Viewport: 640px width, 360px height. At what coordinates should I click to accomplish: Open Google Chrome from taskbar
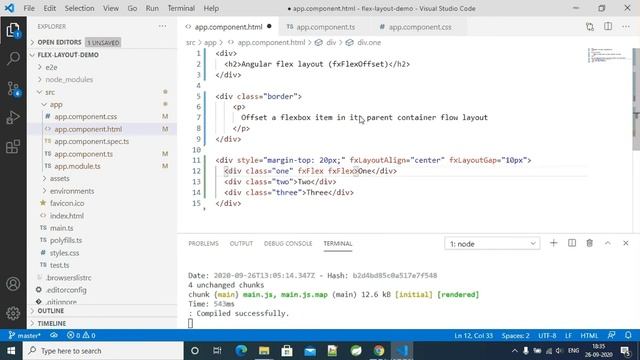(x=379, y=351)
